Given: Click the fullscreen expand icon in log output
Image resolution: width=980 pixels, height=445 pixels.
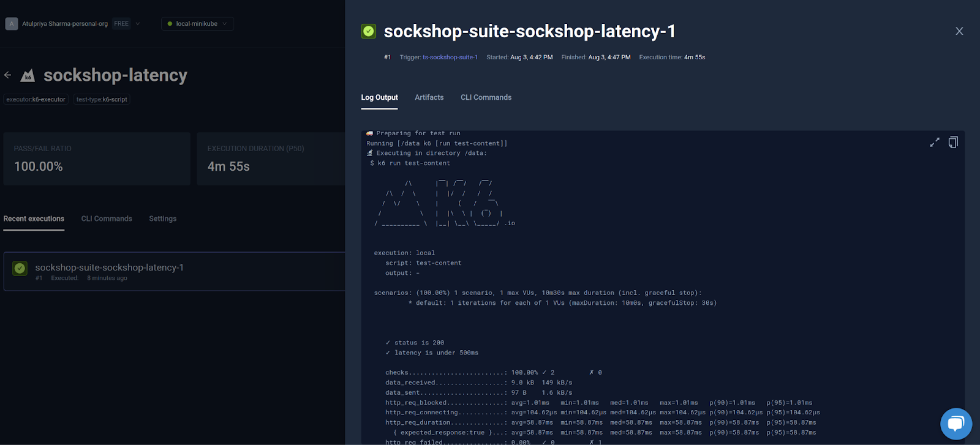Looking at the screenshot, I should pyautogui.click(x=935, y=143).
